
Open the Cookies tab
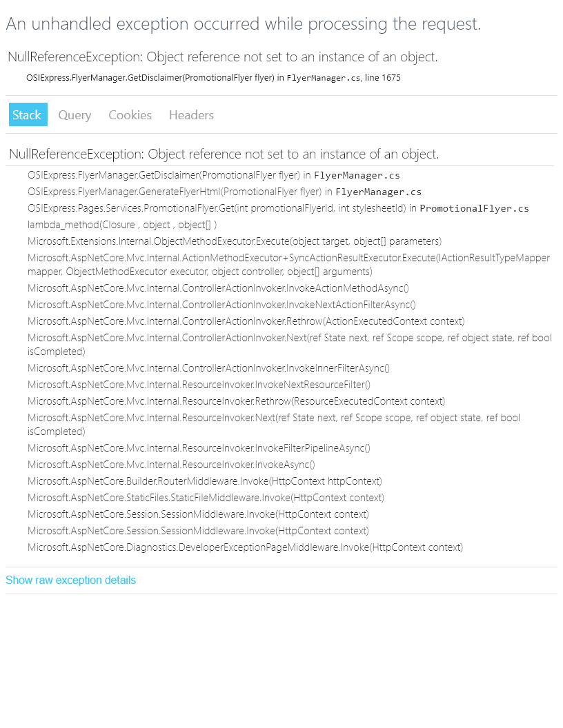point(130,115)
